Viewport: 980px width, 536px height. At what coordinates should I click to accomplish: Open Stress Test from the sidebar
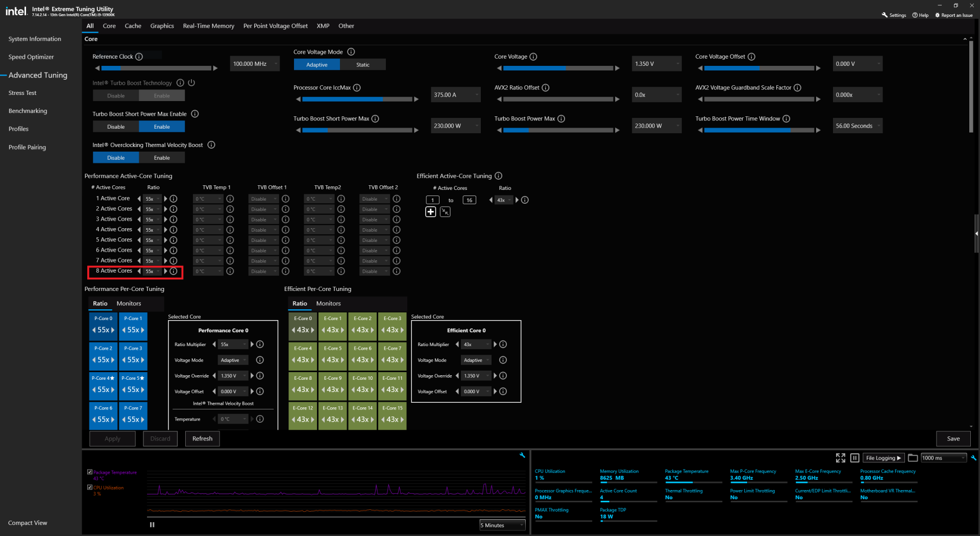[x=22, y=93]
